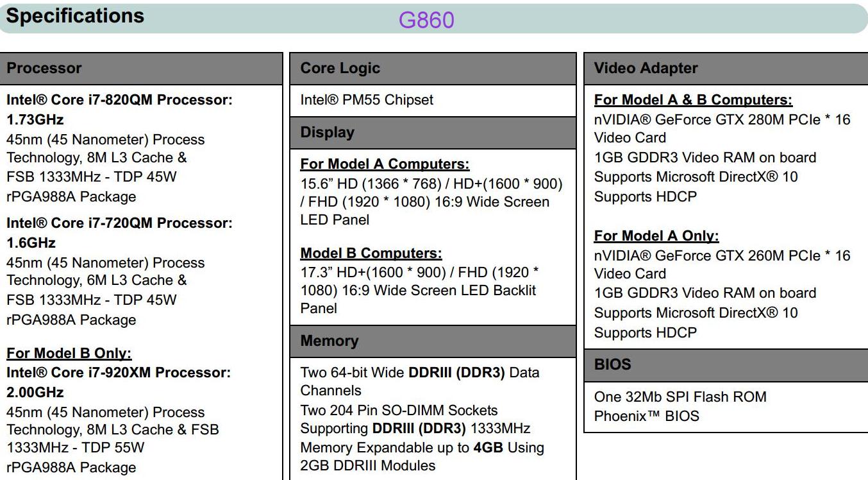Click the Intel Core i7-920XM Processor heading
Image resolution: width=868 pixels, height=480 pixels.
tap(119, 382)
